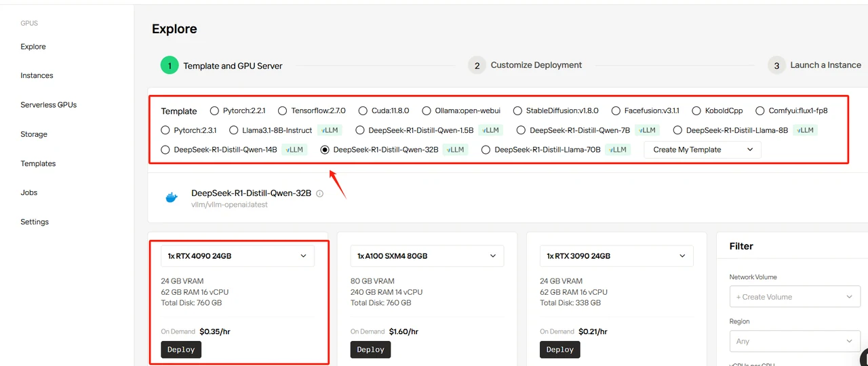Click selected DeepSeek-R1-Distill-Qwen-32B radio
Image resolution: width=868 pixels, height=366 pixels.
(x=325, y=150)
